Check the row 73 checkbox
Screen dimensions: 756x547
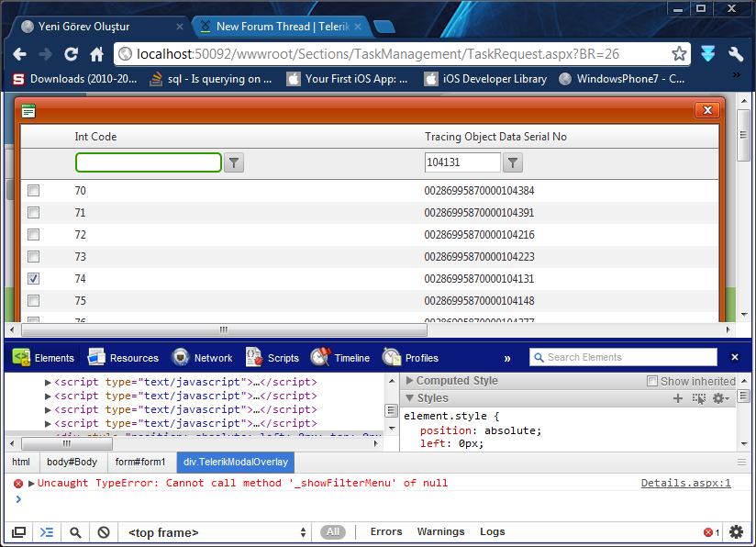pos(33,256)
